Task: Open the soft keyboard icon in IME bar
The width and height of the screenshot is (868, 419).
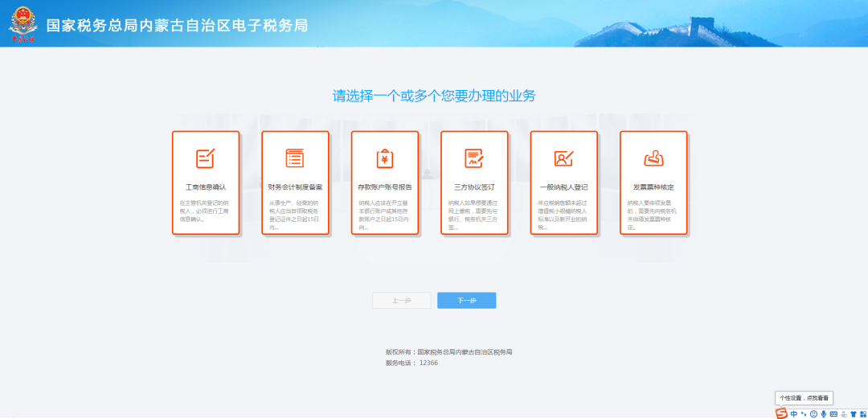Action: 833,414
